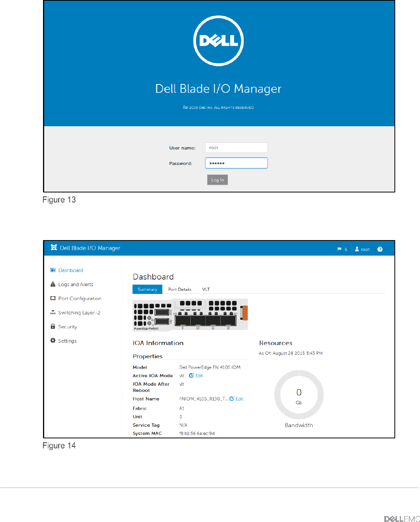Screen dimensions: 420x522
Task: Click Edit next to Host Name
Action: (239, 399)
